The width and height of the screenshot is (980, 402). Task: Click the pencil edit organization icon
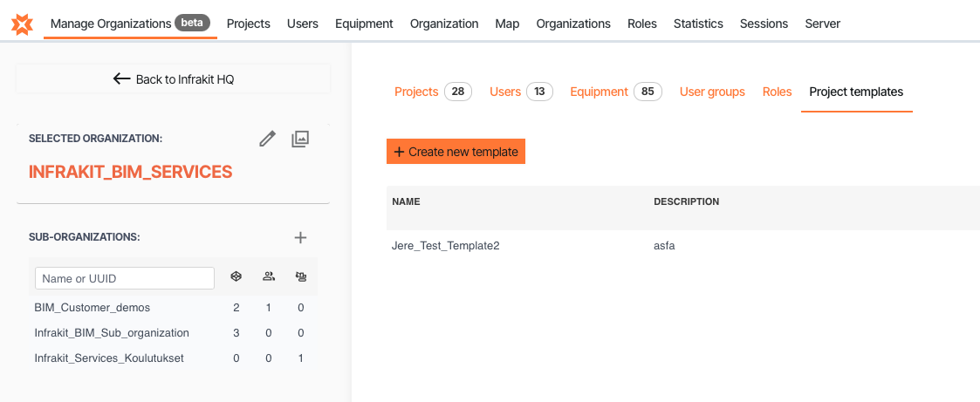tap(268, 139)
